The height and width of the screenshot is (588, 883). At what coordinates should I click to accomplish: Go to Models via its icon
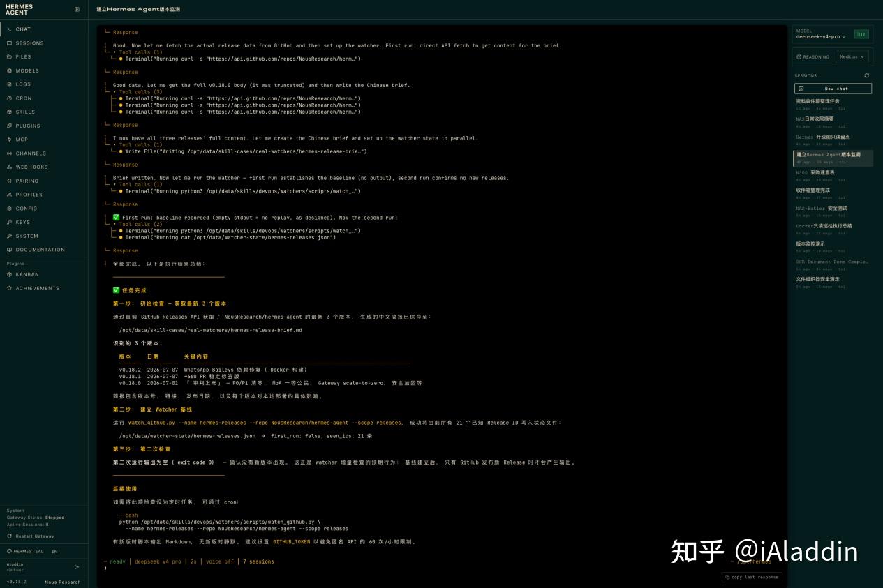[9, 70]
